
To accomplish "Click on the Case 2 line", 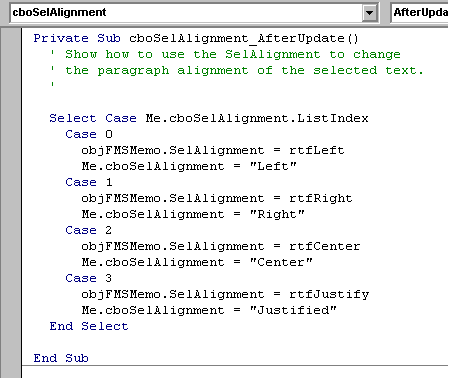I will [89, 230].
